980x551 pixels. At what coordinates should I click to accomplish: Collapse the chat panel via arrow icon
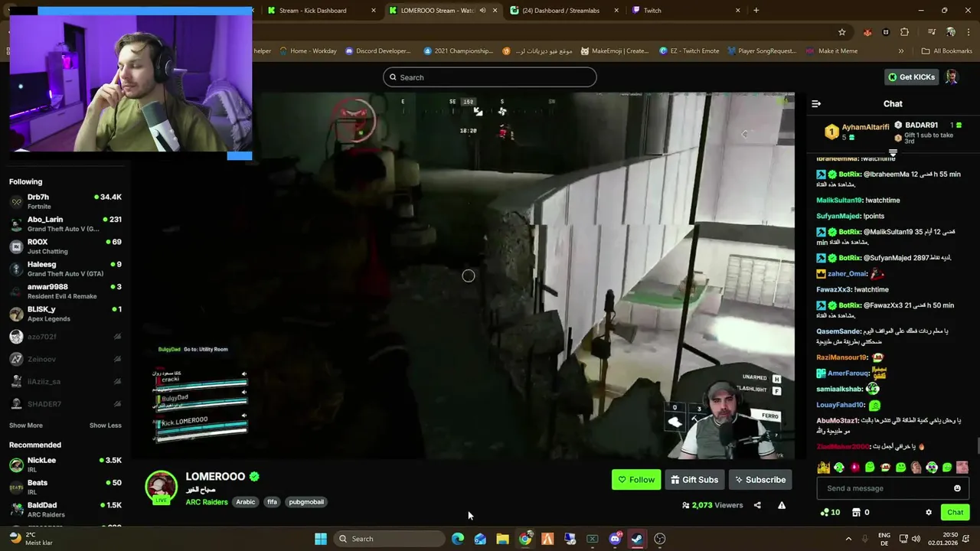[x=816, y=103]
